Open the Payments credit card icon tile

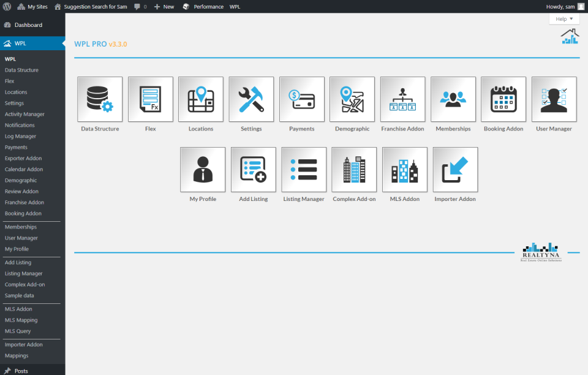pos(302,99)
